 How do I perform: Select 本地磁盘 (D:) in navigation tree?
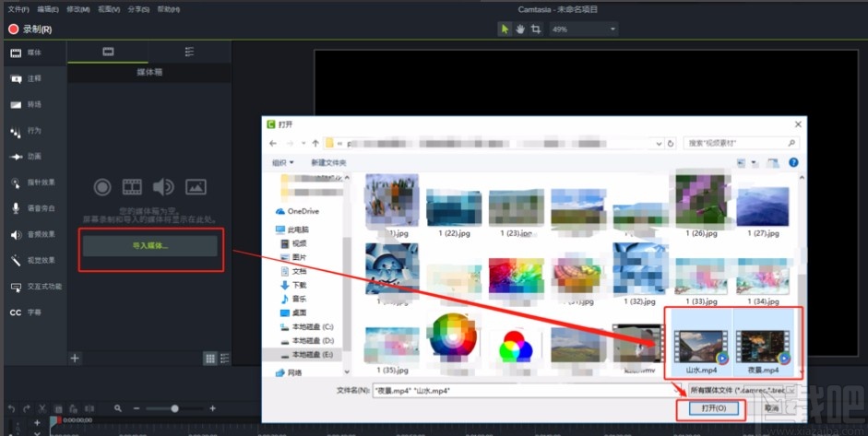pyautogui.click(x=307, y=341)
